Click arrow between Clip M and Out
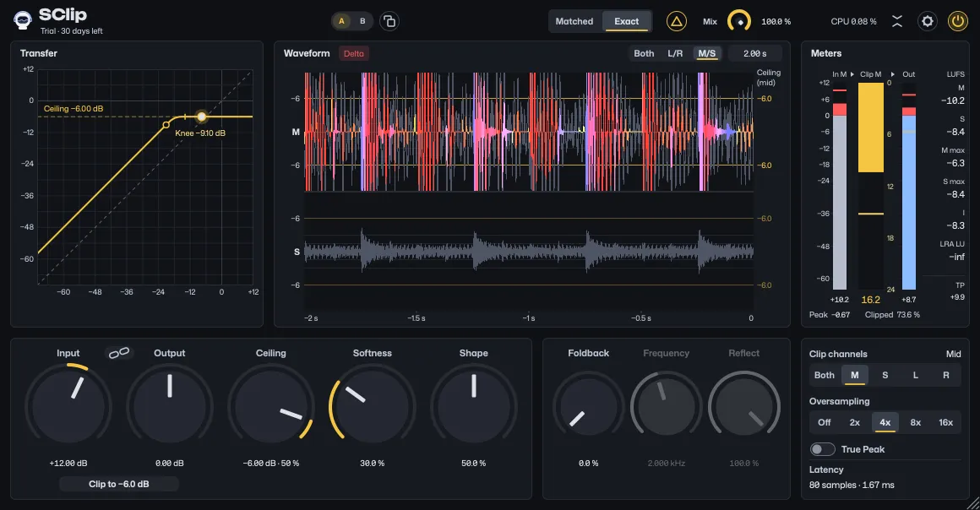This screenshot has height=510, width=980. click(892, 74)
